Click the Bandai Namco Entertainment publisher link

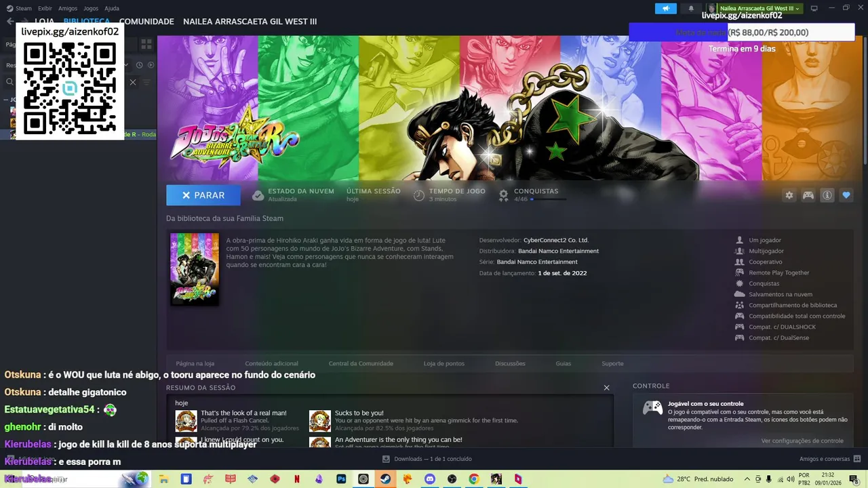[558, 251]
